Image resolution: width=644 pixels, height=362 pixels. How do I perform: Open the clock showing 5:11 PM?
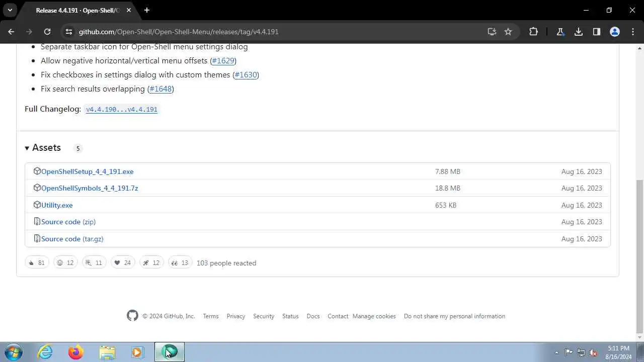(618, 352)
